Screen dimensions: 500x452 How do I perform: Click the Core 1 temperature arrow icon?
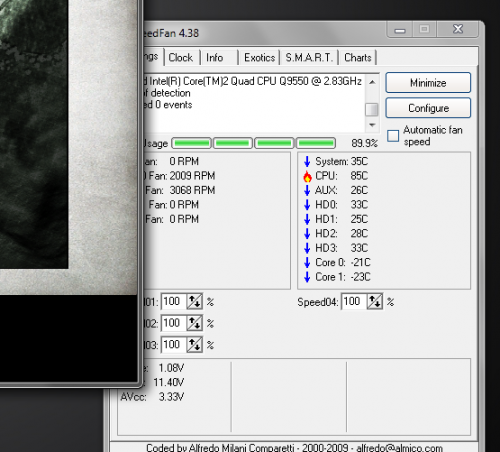coord(307,277)
